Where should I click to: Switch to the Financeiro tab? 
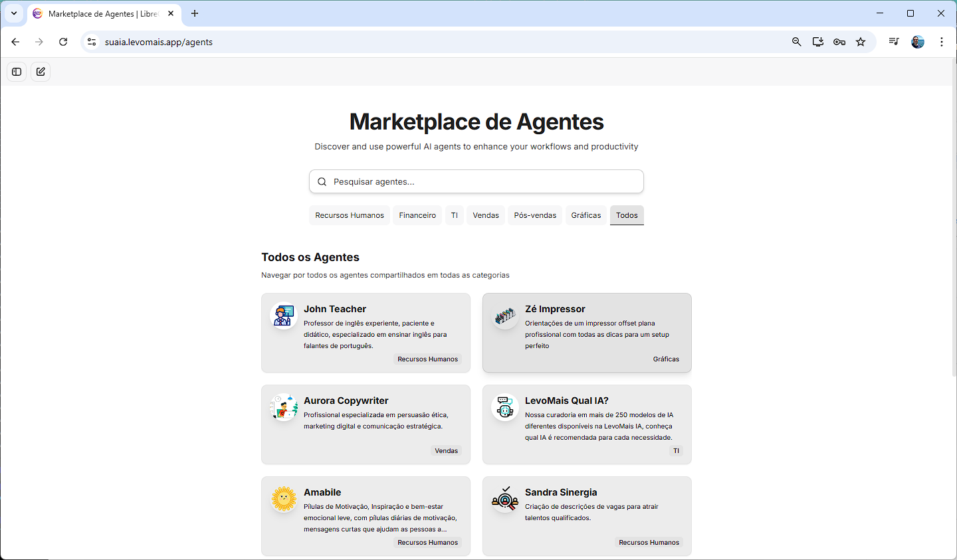pos(417,215)
